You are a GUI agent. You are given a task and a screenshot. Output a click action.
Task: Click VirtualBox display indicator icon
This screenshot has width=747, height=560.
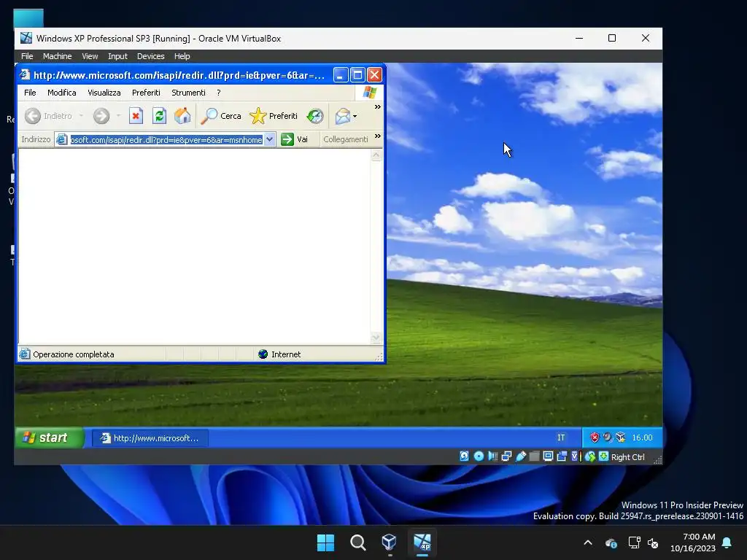(x=548, y=456)
